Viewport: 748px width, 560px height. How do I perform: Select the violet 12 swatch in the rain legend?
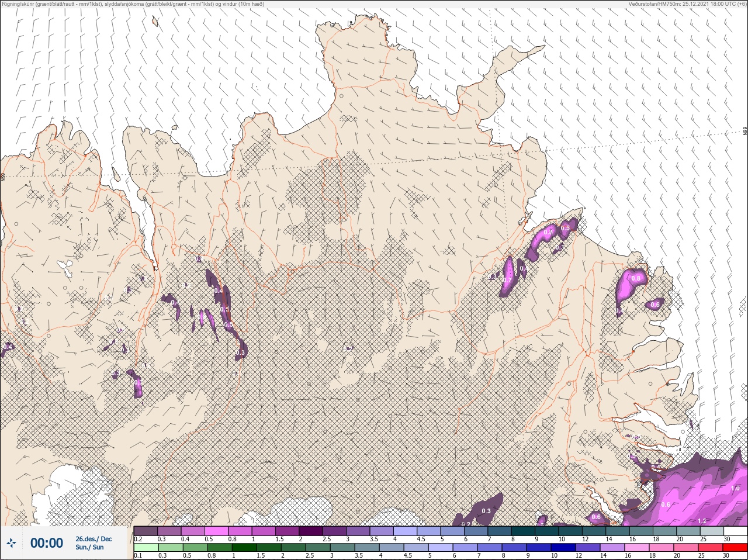[x=588, y=548]
